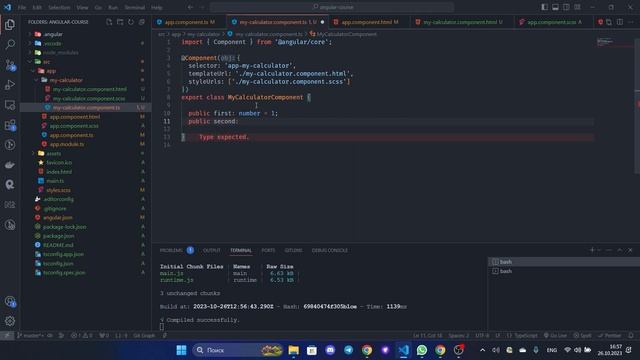This screenshot has width=640, height=360.
Task: Open my-calculator.component.scss in the file tree
Action: (x=89, y=98)
